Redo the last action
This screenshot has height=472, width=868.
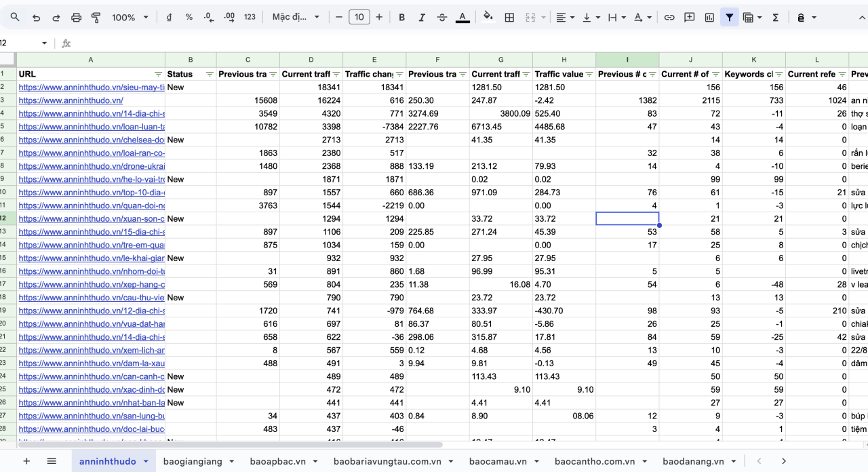[x=56, y=17]
